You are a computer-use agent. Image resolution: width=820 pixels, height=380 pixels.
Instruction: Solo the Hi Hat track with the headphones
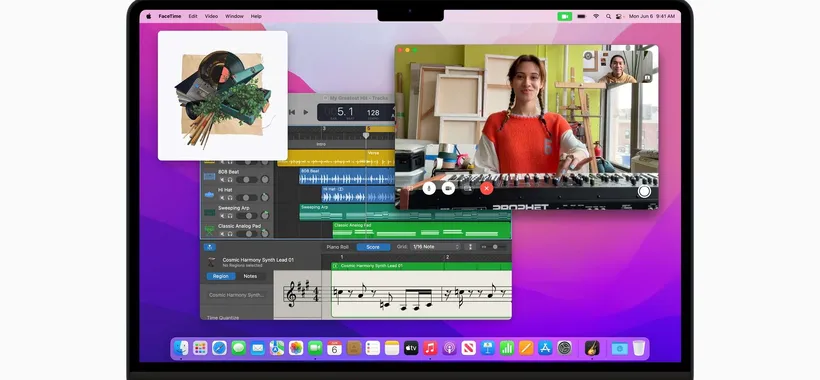pyautogui.click(x=230, y=198)
